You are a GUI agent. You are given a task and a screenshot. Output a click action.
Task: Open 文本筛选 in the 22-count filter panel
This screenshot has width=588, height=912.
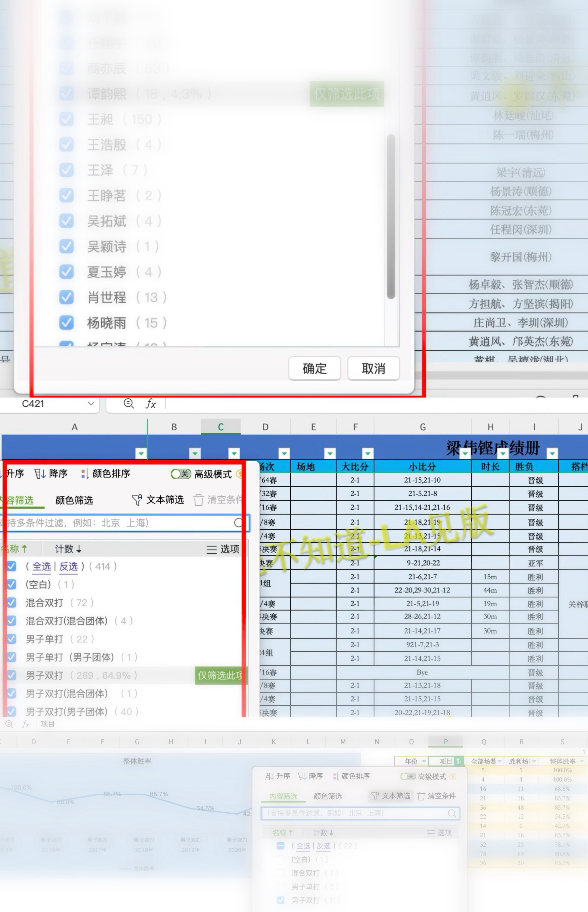pyautogui.click(x=391, y=796)
